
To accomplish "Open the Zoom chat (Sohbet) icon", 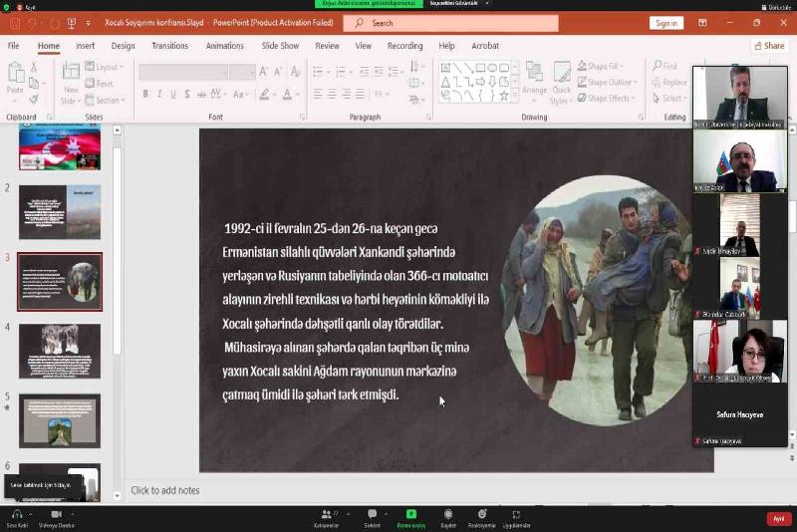I will tap(372, 515).
